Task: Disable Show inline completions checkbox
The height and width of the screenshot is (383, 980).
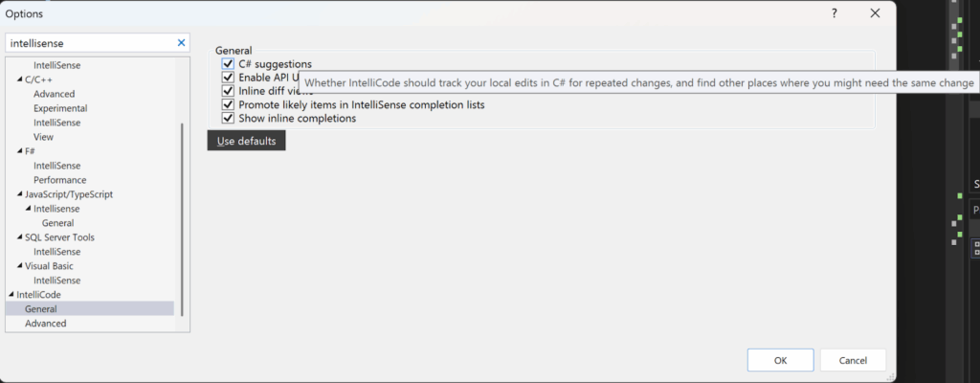Action: (228, 119)
